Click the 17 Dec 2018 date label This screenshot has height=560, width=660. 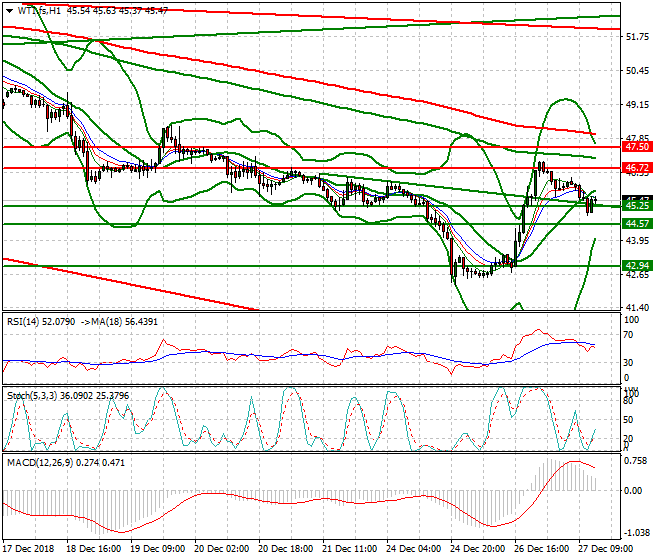[28, 549]
